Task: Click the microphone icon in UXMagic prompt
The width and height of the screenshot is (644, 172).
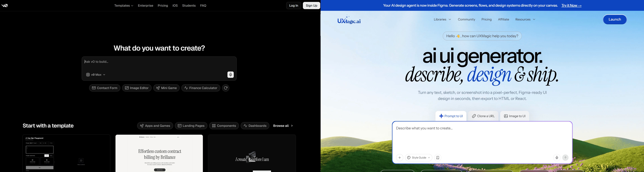Action: pos(557,158)
